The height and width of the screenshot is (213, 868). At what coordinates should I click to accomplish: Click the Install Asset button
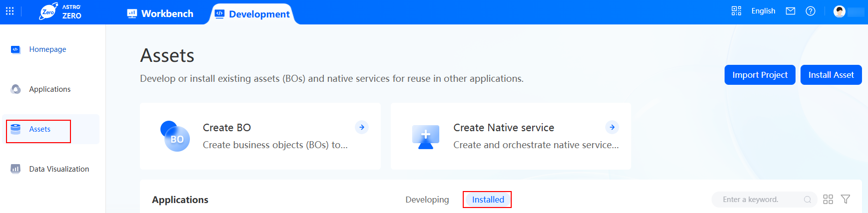[x=831, y=75]
